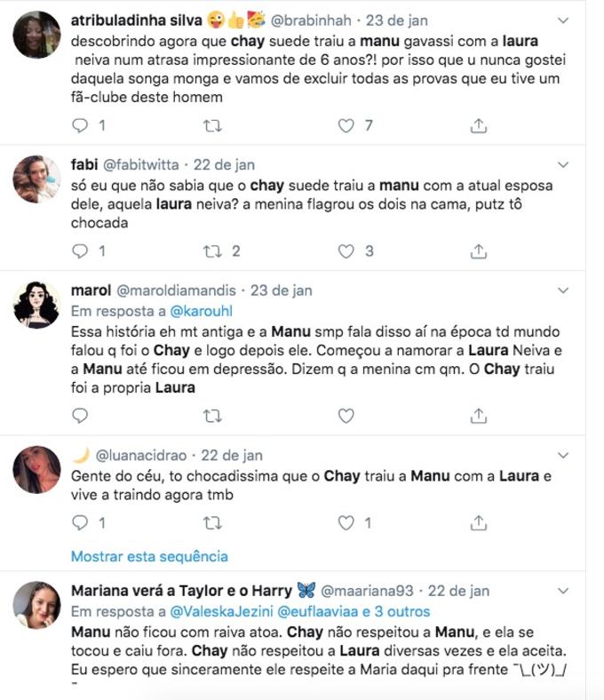The width and height of the screenshot is (604, 700).
Task: Like fabi's tweet with 3 likes
Action: pyautogui.click(x=346, y=251)
